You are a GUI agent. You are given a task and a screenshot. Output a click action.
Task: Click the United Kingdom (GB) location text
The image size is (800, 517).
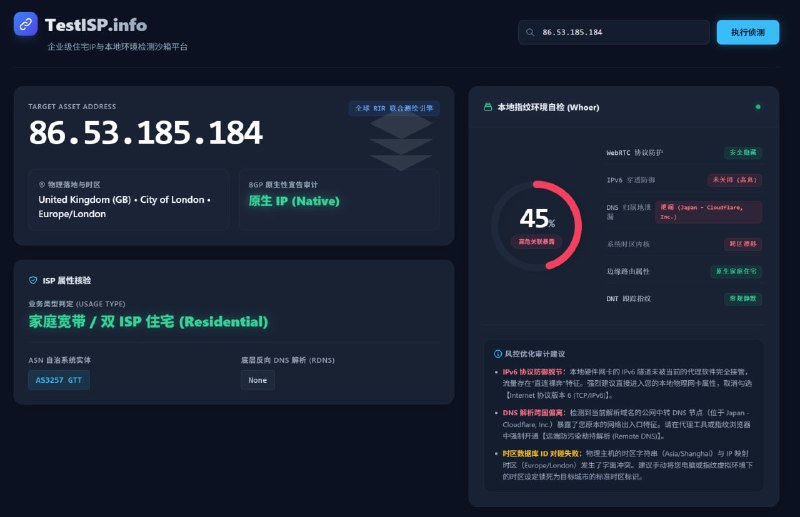coord(124,207)
